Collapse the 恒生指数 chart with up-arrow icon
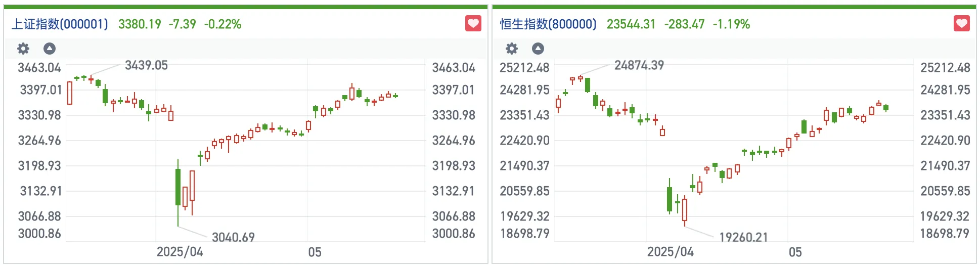The image size is (980, 265). (x=538, y=49)
